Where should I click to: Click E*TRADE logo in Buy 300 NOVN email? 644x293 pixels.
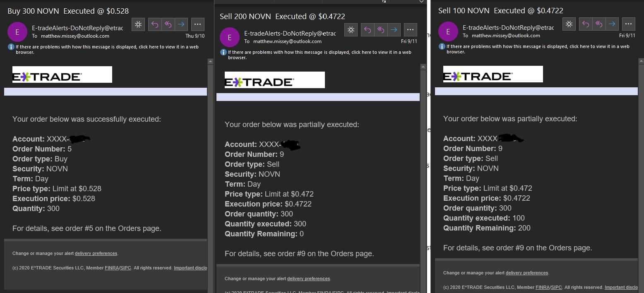click(62, 74)
